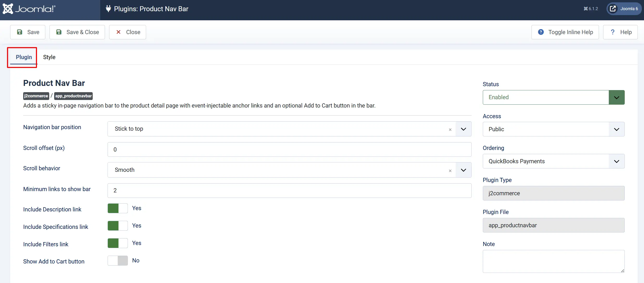Screen dimensions: 644x283
Task: Toggle Include Specifications link switch
Action: point(118,226)
